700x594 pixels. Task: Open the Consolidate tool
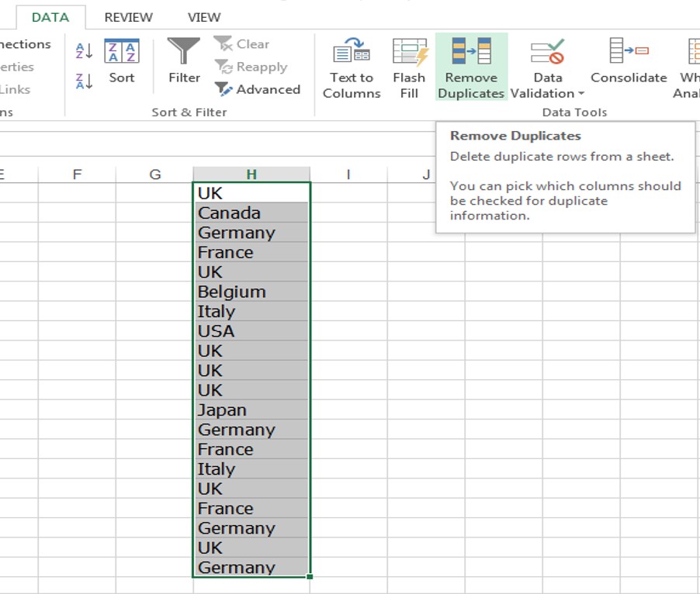pos(629,61)
